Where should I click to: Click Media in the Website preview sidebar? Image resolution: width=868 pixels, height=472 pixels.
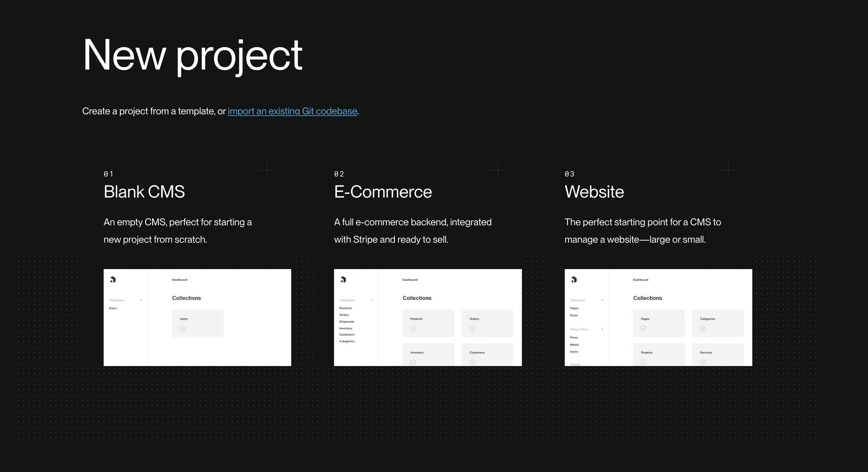(x=574, y=345)
